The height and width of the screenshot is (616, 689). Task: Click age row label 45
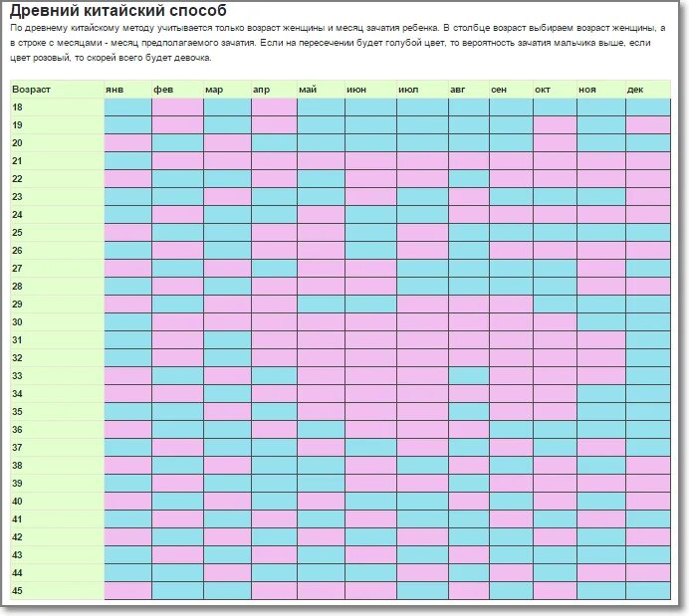click(x=17, y=591)
